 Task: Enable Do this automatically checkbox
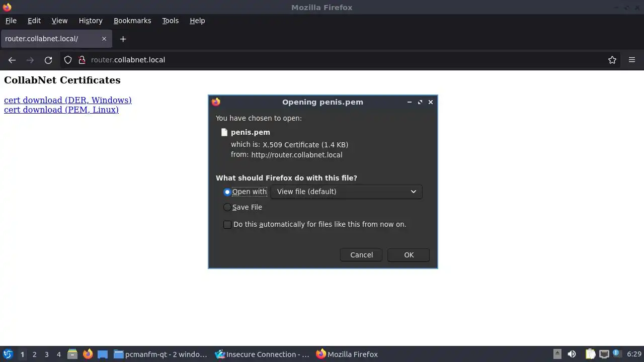click(x=227, y=225)
